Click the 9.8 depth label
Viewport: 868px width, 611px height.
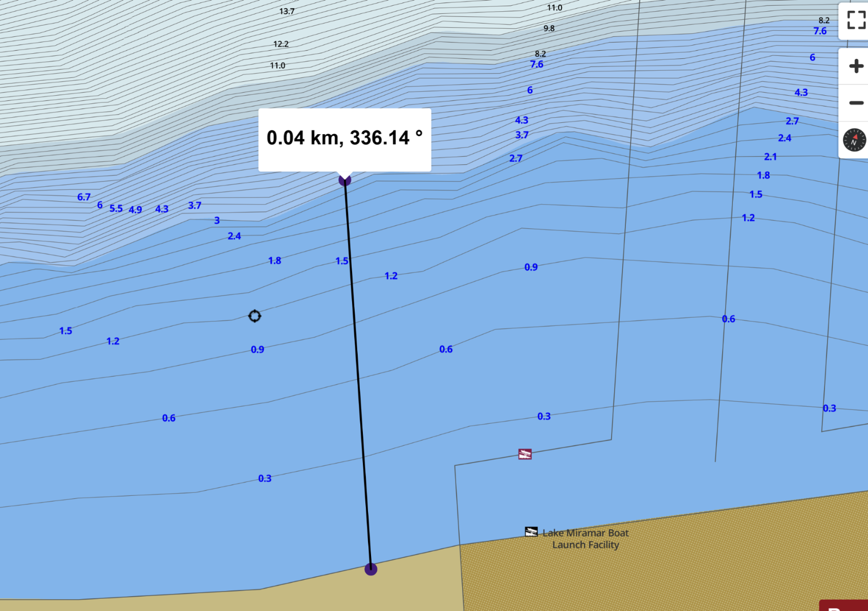pos(549,29)
